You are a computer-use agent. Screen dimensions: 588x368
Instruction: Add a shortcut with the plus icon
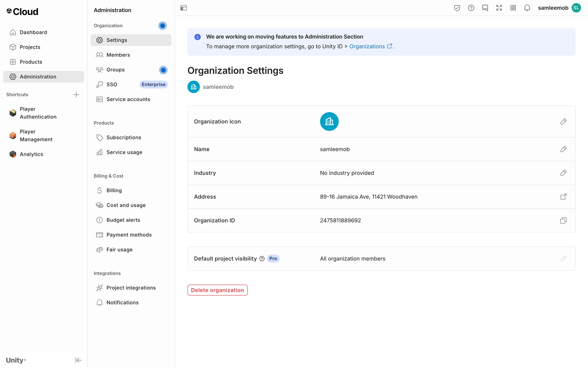(76, 94)
